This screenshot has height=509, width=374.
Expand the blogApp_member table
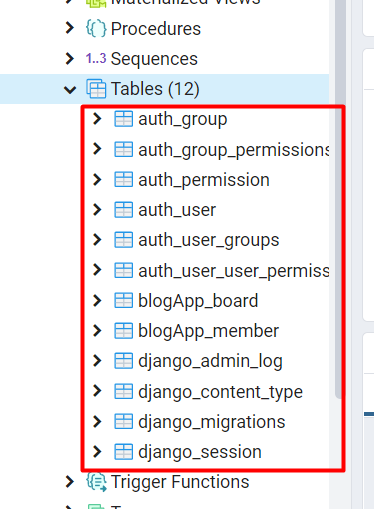pos(97,330)
